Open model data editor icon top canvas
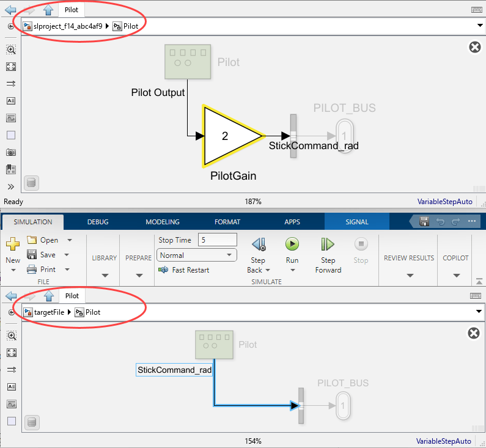486x448 pixels. 31,183
